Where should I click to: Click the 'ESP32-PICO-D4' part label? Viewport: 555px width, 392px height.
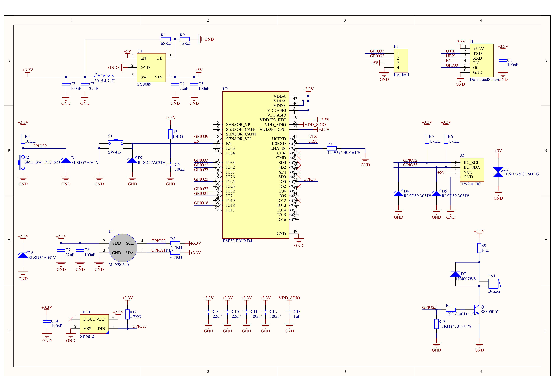pyautogui.click(x=237, y=241)
